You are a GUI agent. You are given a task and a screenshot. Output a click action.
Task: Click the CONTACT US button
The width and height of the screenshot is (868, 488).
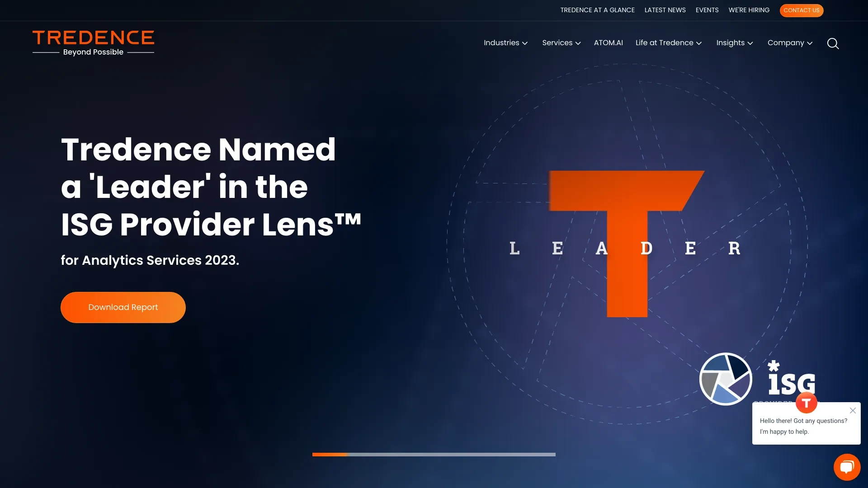(x=801, y=10)
